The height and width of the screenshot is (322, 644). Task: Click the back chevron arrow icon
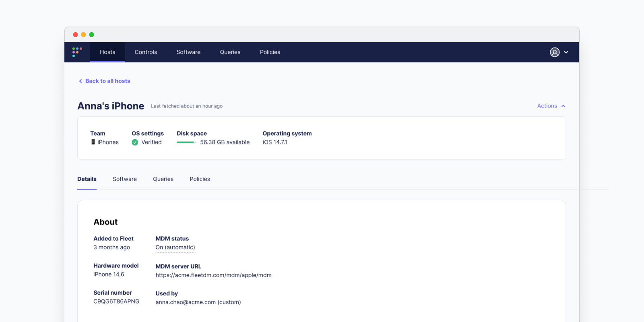click(80, 81)
